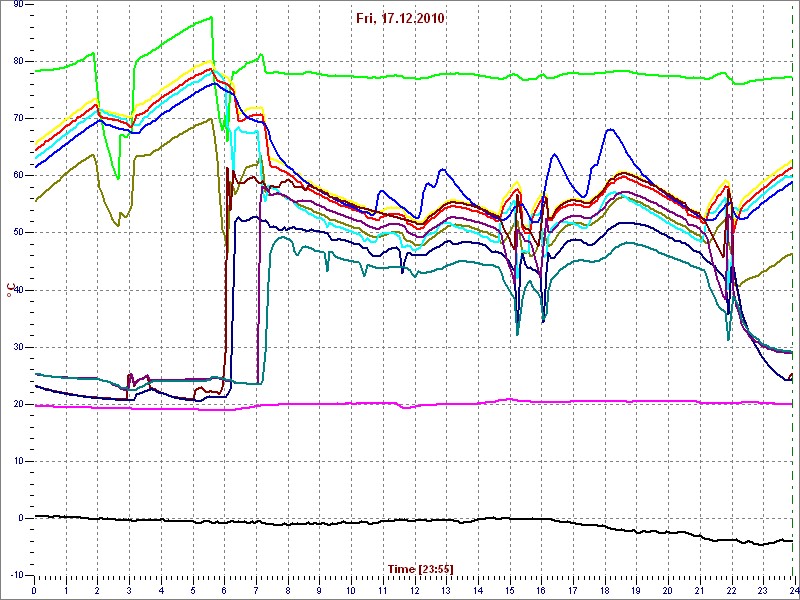Click hour 8 on the time axis

click(x=288, y=590)
